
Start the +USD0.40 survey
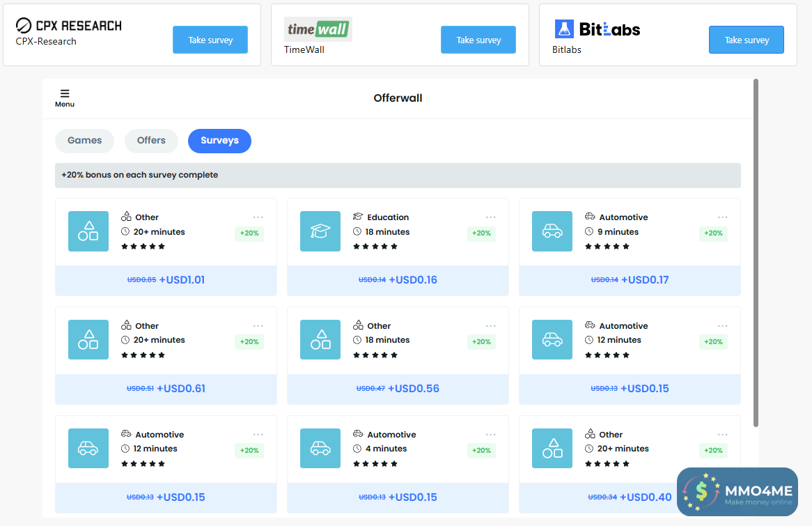(x=630, y=497)
